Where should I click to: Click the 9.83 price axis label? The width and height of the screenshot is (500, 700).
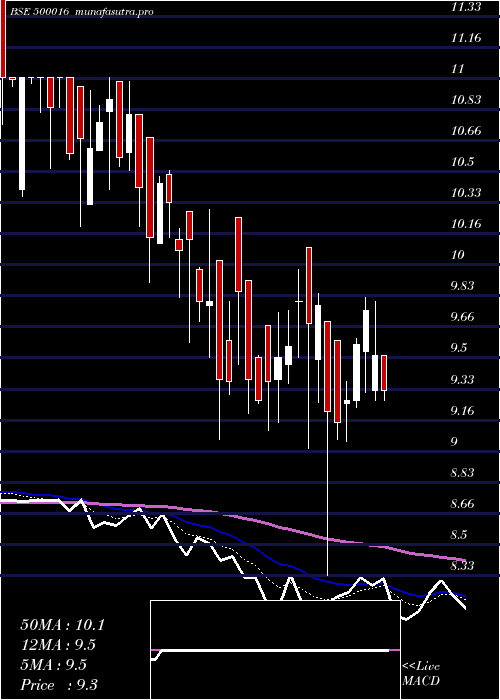coord(462,286)
